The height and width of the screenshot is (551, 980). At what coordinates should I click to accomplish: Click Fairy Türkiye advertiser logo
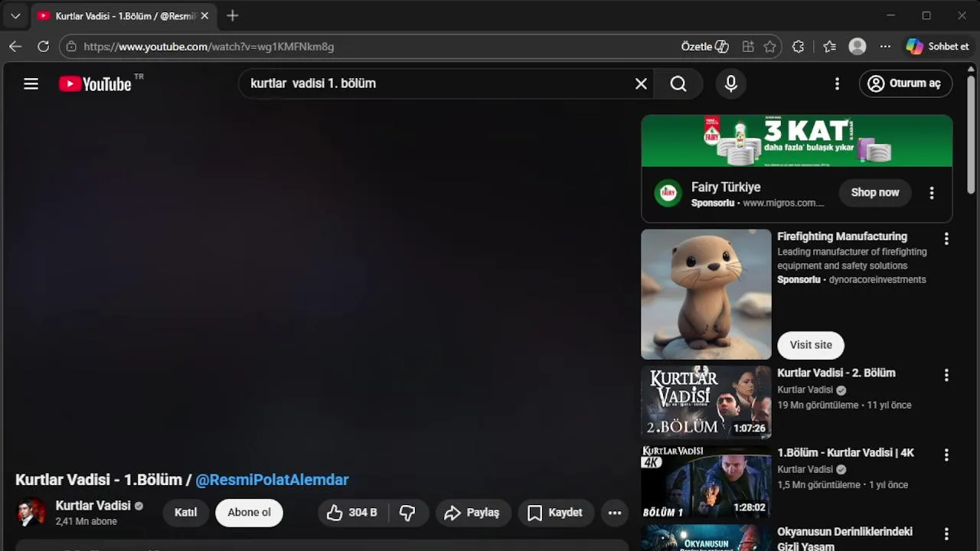[668, 193]
